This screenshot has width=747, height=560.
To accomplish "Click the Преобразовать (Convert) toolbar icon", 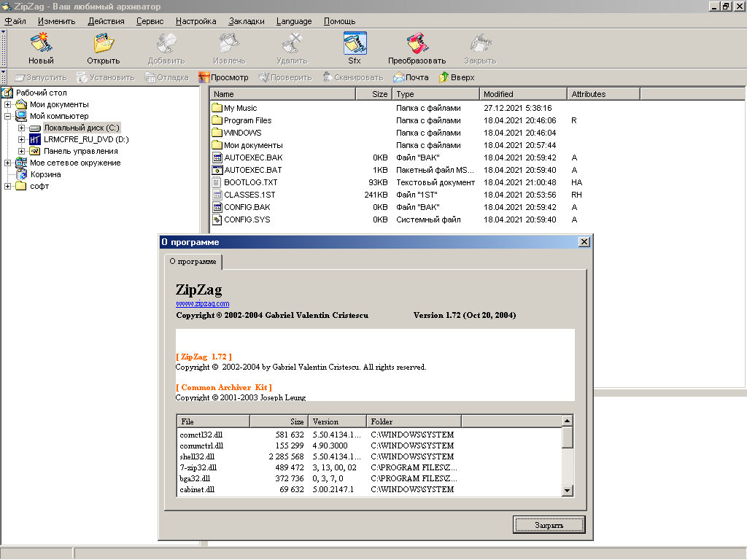I will click(x=417, y=43).
